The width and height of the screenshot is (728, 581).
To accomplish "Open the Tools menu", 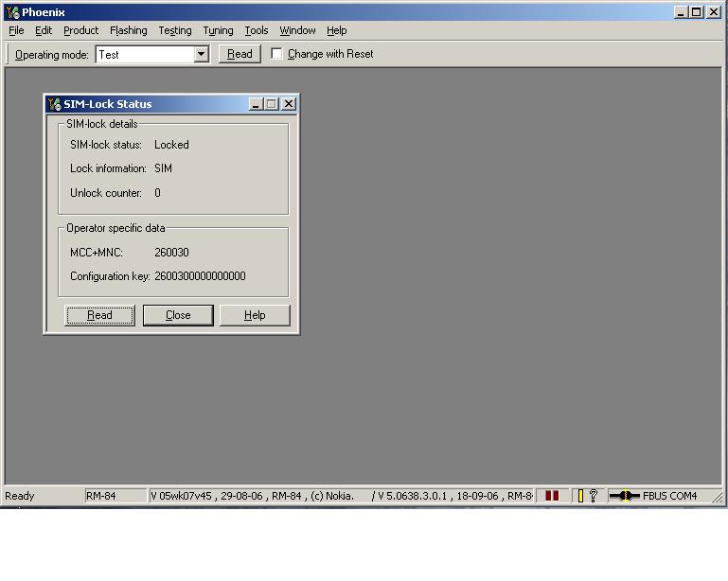I will coord(257,30).
